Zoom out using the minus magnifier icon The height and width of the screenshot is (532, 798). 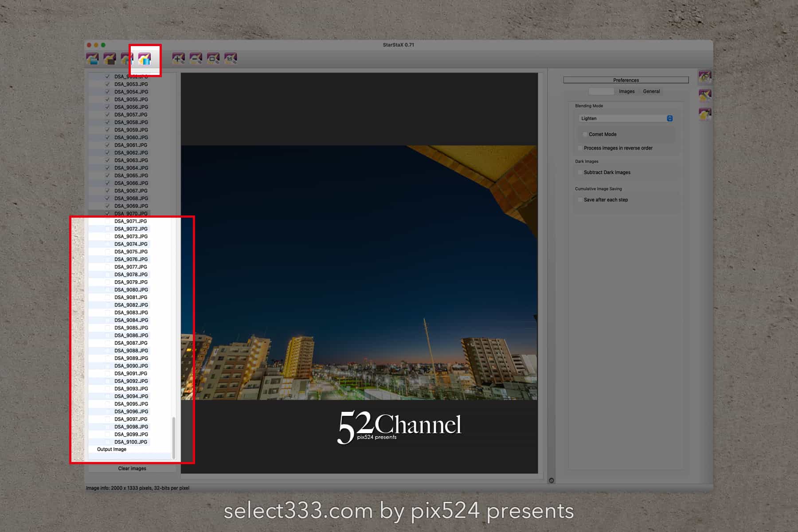coord(196,58)
